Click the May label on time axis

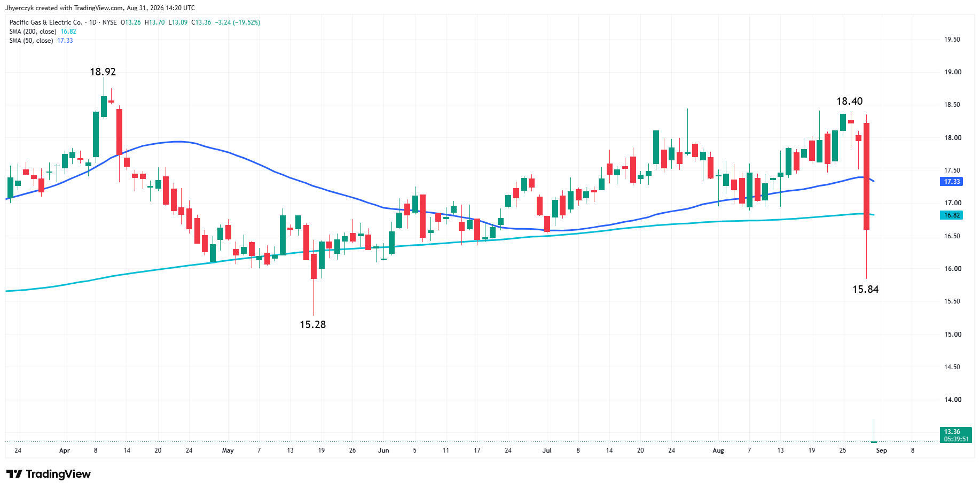tap(228, 450)
